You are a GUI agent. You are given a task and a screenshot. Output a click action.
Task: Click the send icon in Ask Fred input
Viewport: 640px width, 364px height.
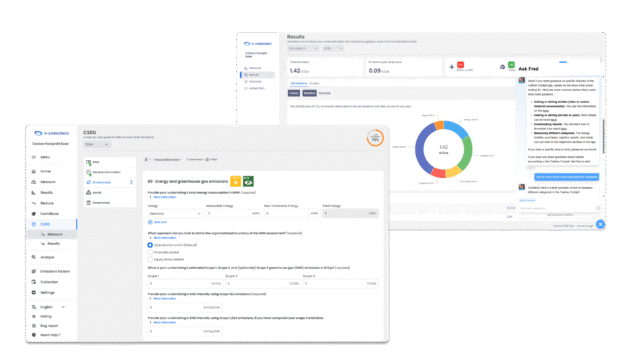(598, 209)
